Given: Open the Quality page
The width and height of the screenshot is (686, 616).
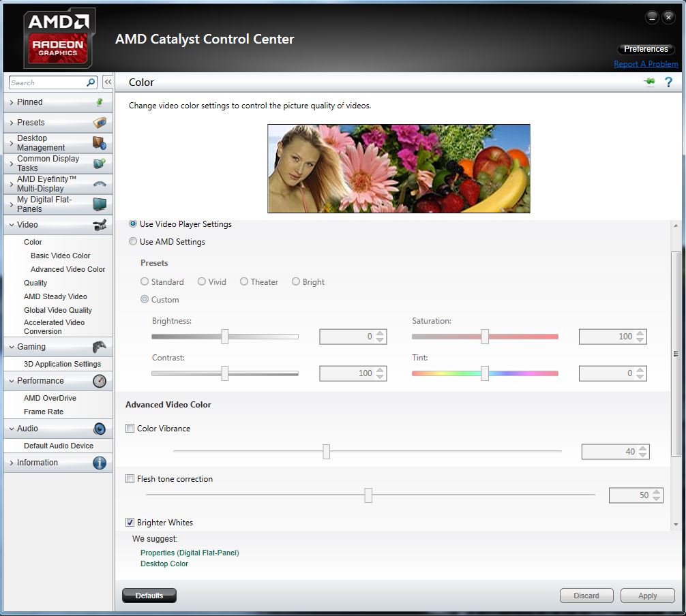Looking at the screenshot, I should point(35,283).
